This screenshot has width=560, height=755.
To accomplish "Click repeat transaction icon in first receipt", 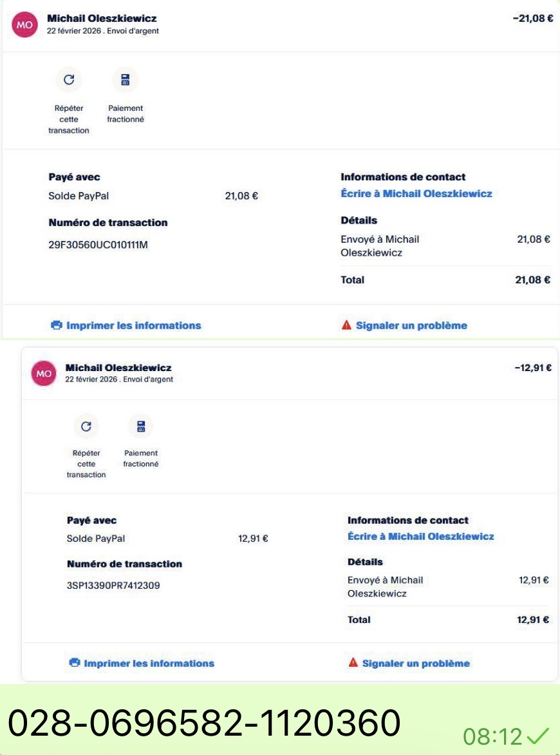I will coord(69,80).
